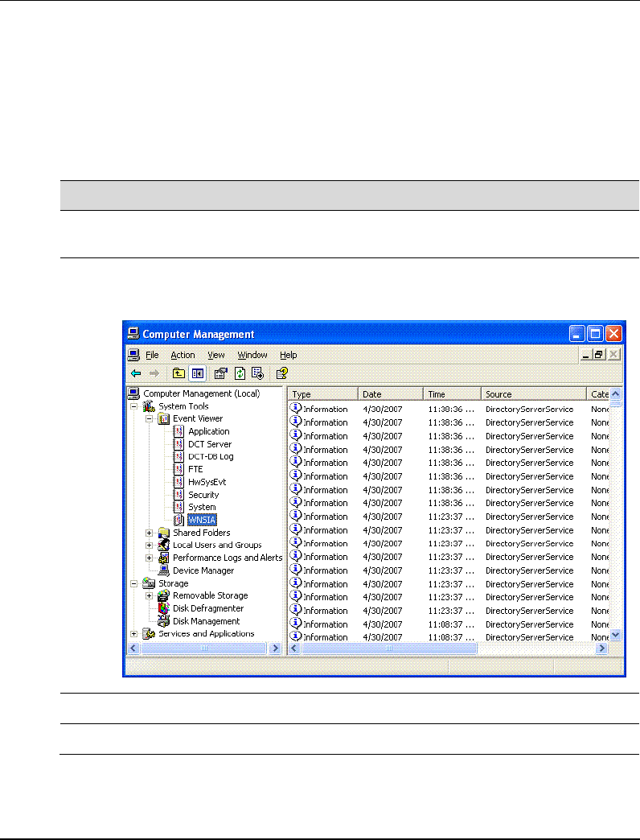This screenshot has width=640, height=840.
Task: Click the Cate column header
Action: pyautogui.click(x=598, y=393)
